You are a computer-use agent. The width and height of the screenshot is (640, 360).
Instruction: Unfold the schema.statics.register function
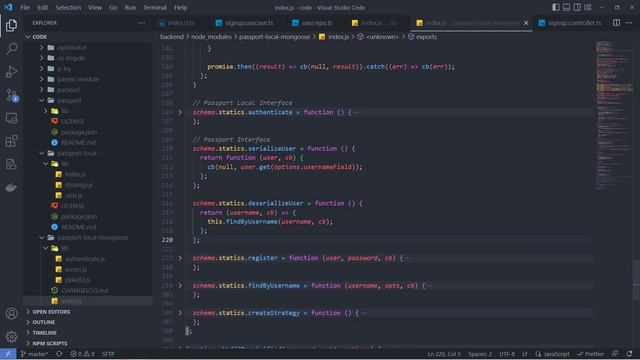click(180, 258)
